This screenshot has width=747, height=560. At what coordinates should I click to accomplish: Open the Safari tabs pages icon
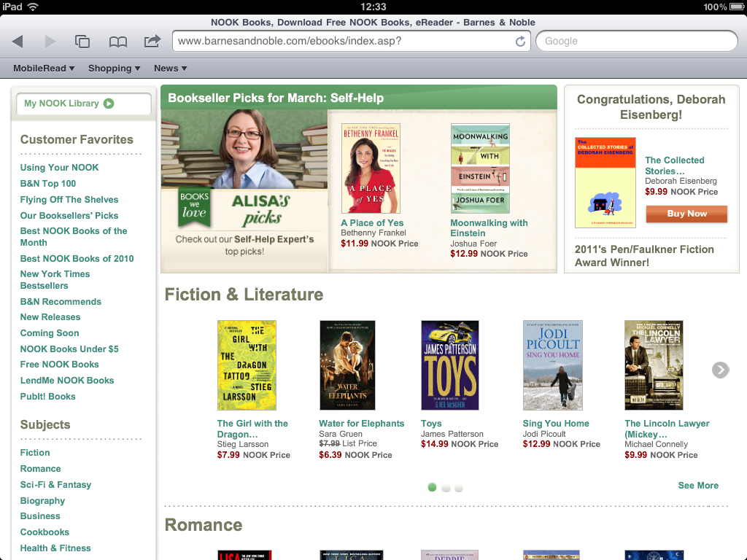point(82,42)
